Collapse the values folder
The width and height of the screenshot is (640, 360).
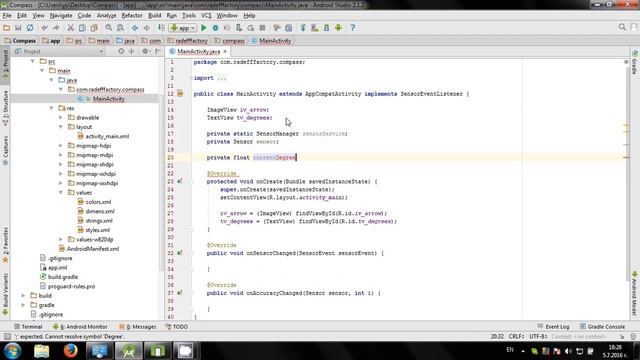tap(61, 193)
